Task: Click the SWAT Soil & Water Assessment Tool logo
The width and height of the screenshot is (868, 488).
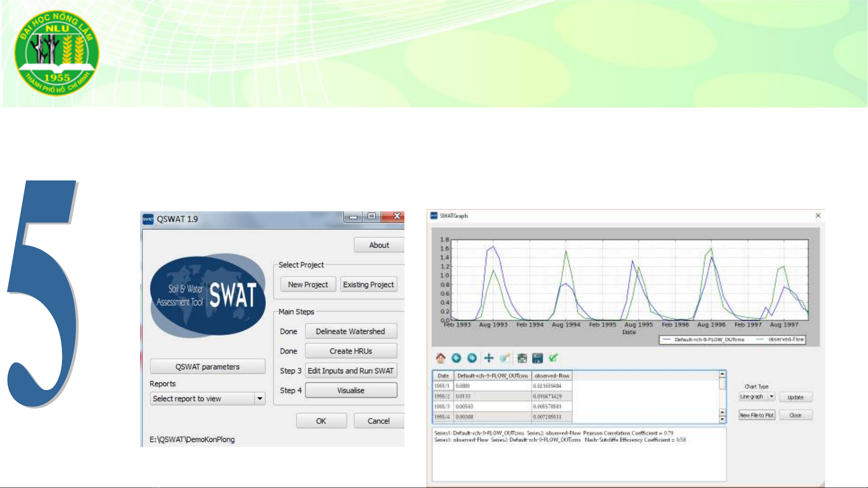Action: coord(207,295)
